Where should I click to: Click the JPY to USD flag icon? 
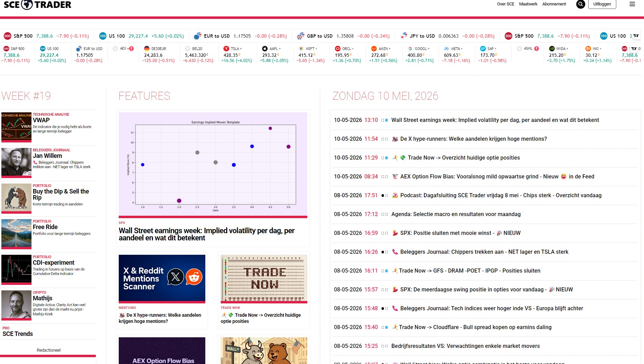[x=404, y=36]
